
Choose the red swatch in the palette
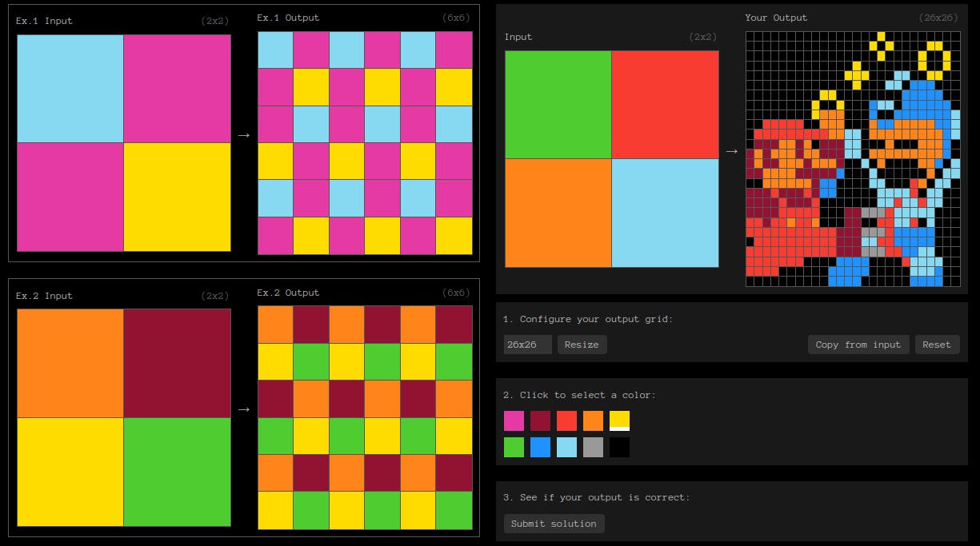566,420
